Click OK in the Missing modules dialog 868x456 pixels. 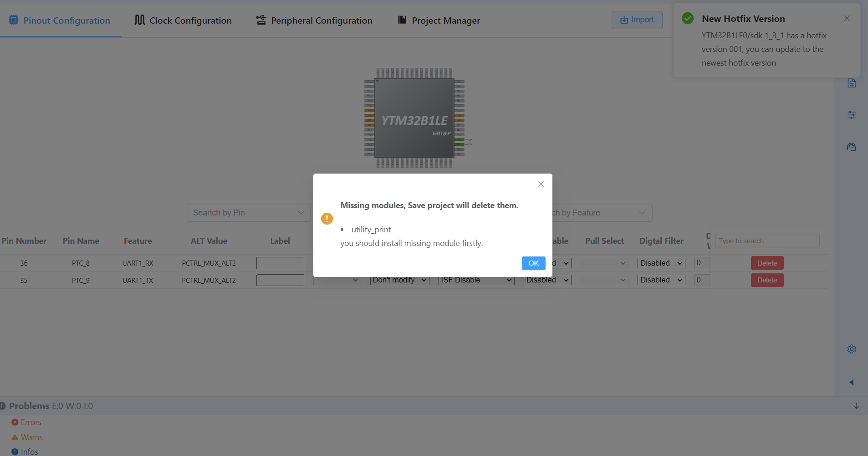point(533,263)
